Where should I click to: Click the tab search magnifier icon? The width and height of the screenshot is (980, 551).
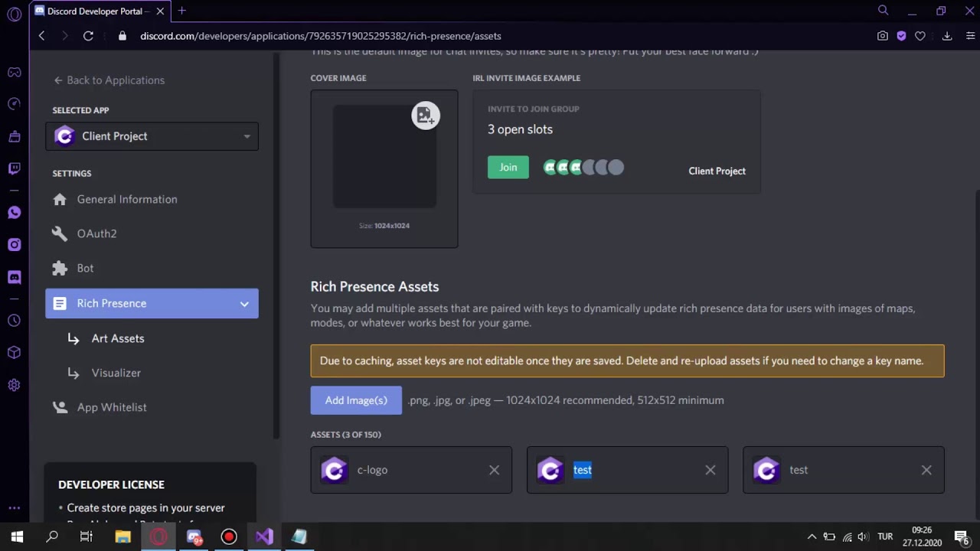coord(883,11)
